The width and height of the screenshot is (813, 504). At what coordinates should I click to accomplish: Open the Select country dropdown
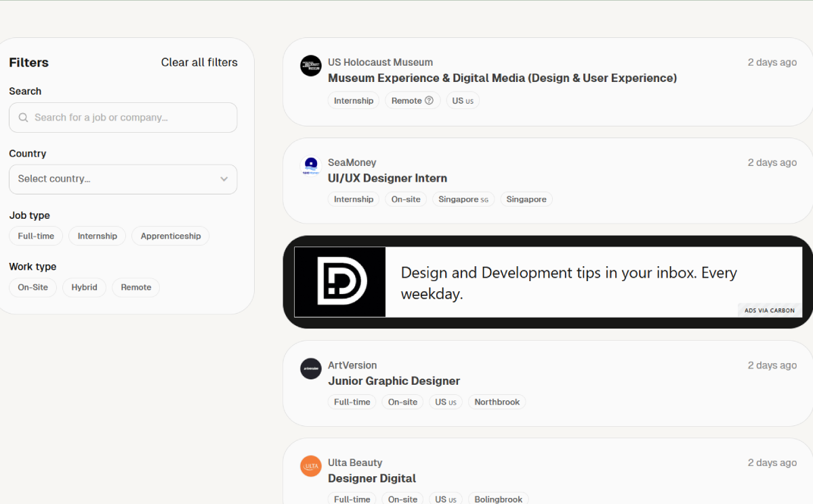(123, 179)
